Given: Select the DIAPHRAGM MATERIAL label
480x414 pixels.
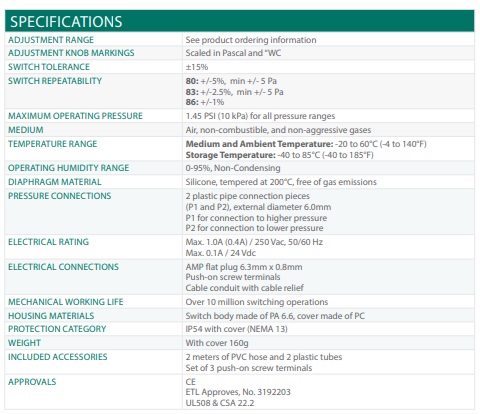Looking at the screenshot, I should [54, 182].
